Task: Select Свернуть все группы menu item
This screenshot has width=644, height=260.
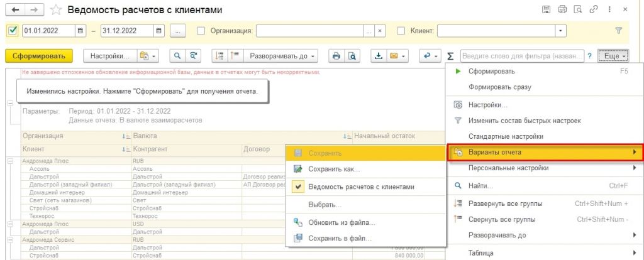Action: tap(545, 219)
